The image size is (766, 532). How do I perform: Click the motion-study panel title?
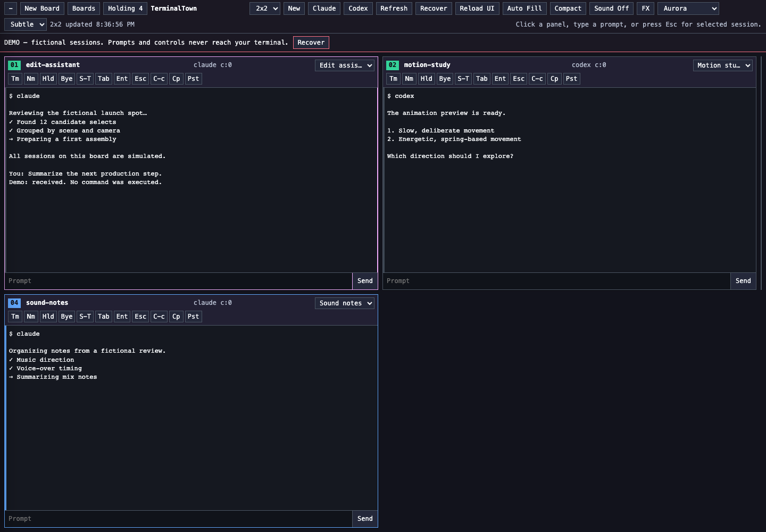click(x=427, y=65)
